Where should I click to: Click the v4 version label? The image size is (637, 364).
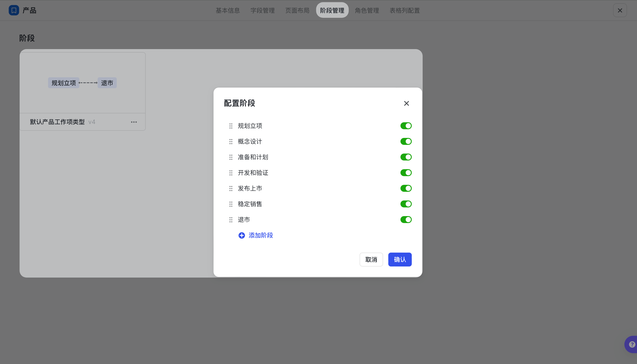tap(92, 122)
